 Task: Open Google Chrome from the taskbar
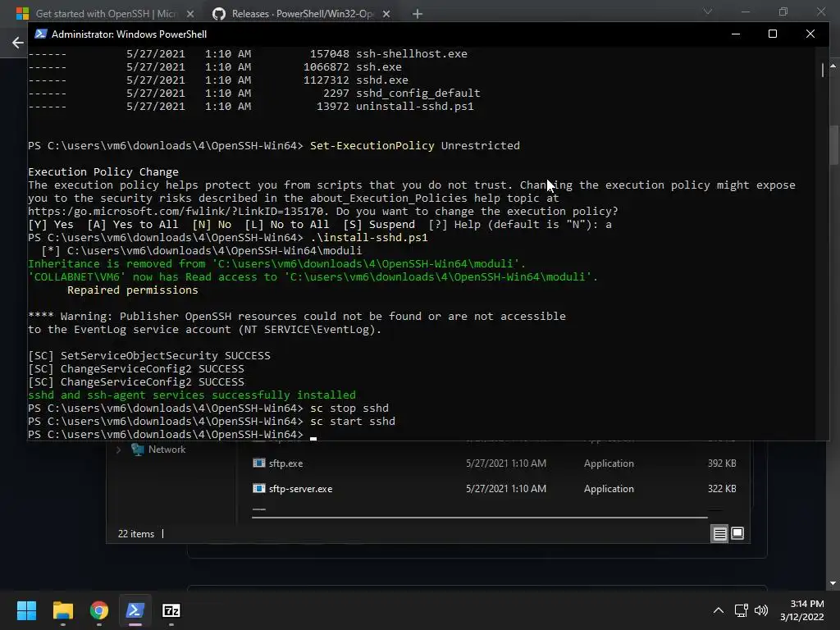click(x=99, y=610)
